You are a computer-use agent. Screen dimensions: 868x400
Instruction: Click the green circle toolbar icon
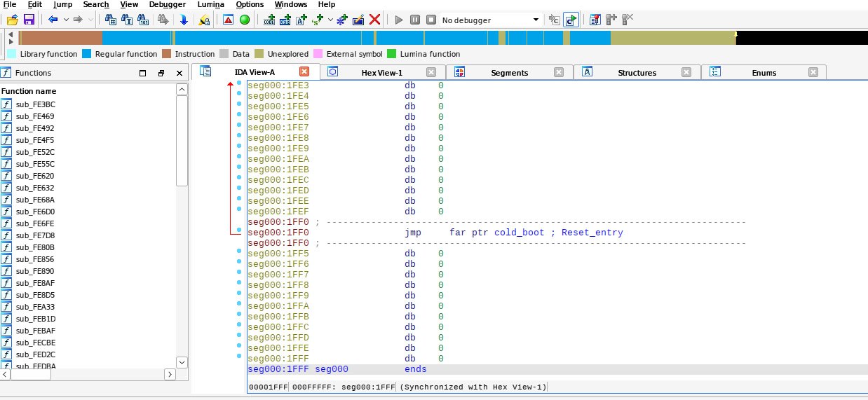click(245, 20)
